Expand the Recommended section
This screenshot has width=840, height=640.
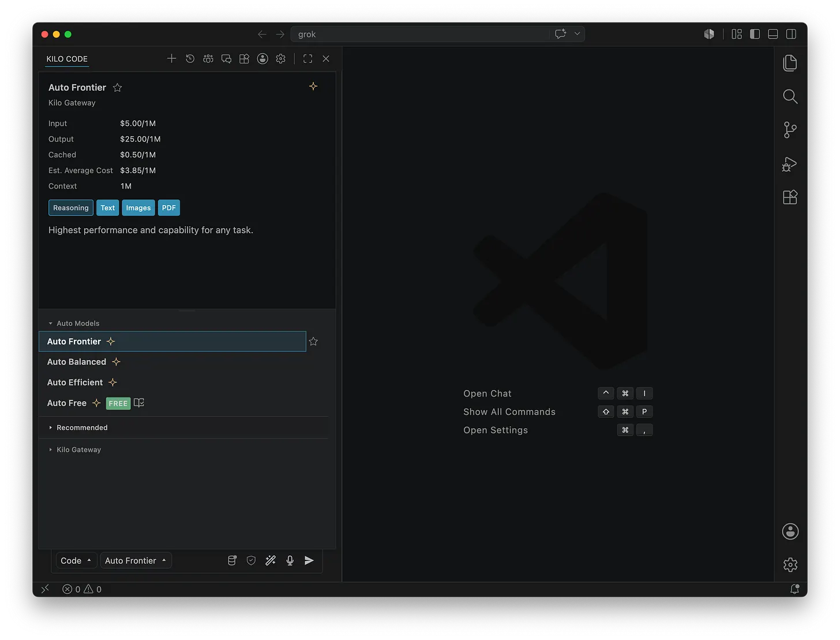click(78, 428)
